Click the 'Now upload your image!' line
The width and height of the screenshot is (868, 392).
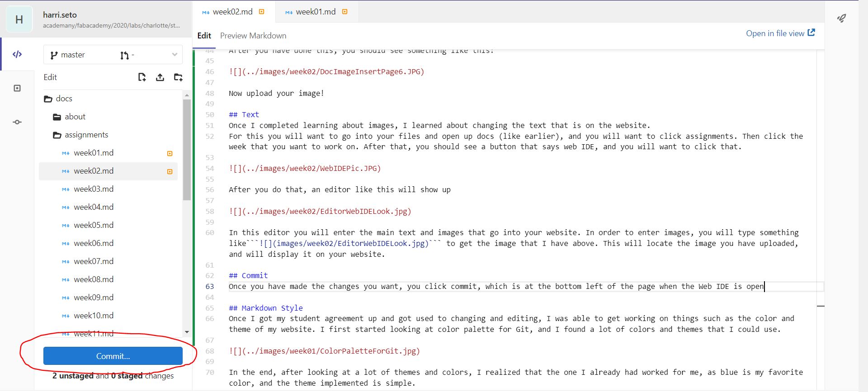tap(276, 94)
